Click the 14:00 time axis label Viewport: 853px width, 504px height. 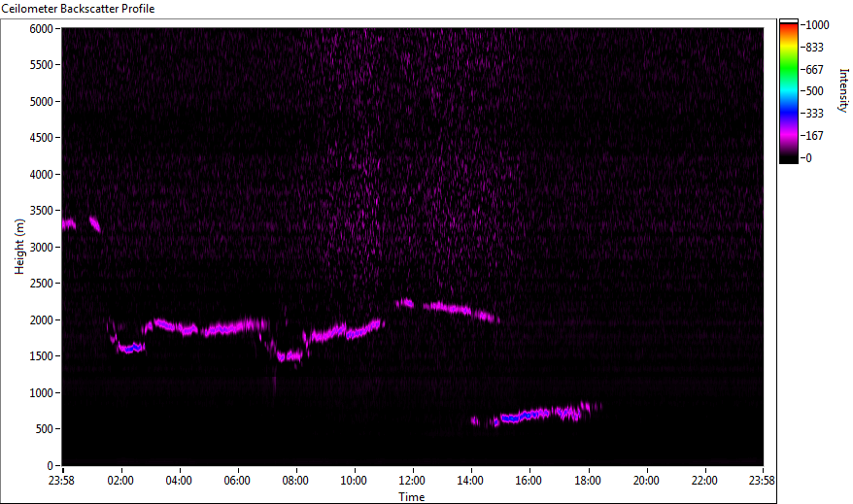470,481
